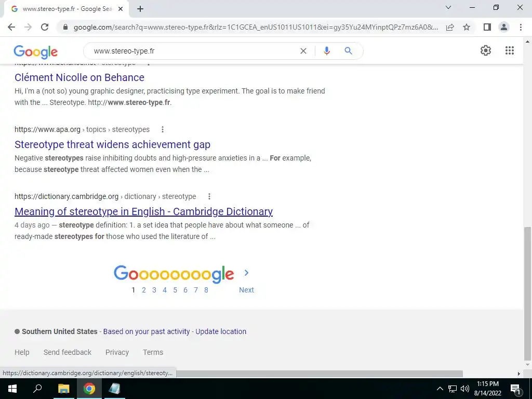Viewport: 532px width, 399px height.
Task: View site info via the lock icon
Action: 65,27
